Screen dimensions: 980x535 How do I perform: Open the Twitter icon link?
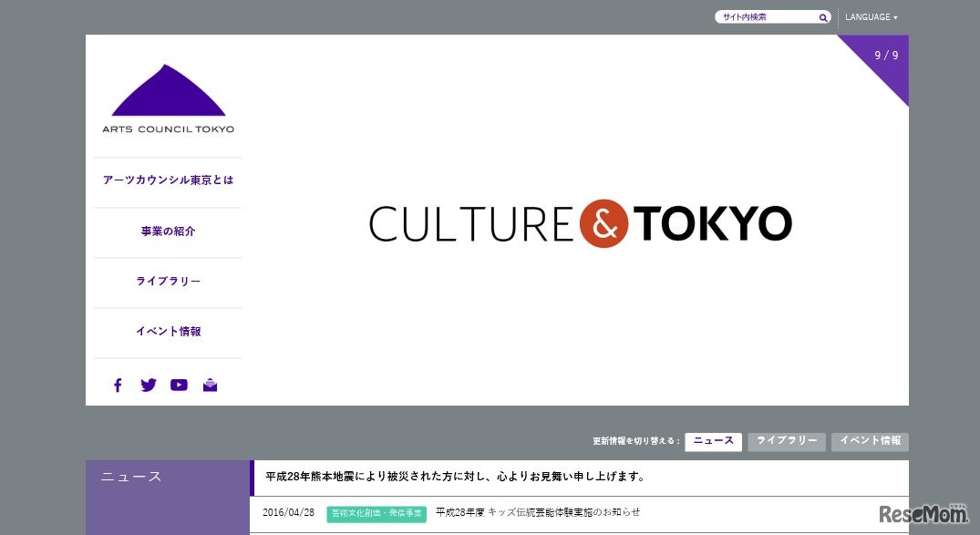point(148,385)
